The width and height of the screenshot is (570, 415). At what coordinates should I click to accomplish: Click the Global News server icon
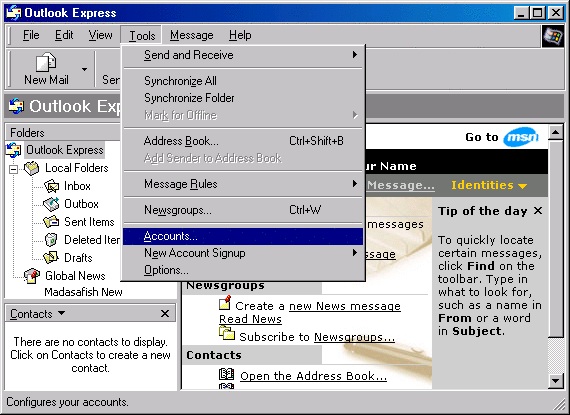coord(32,275)
